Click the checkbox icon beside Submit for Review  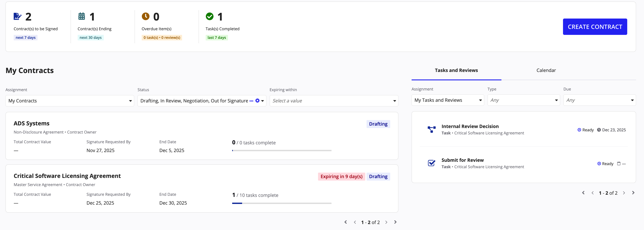[431, 163]
